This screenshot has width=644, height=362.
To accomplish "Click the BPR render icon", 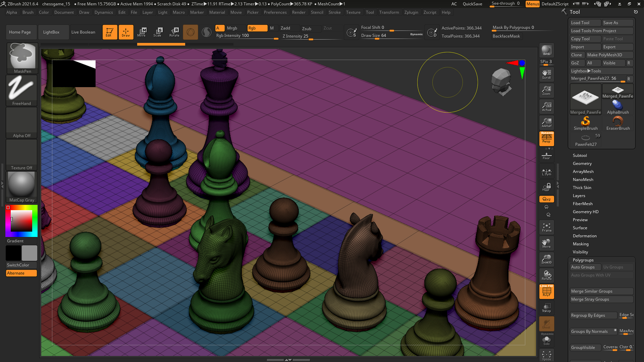I will (546, 50).
